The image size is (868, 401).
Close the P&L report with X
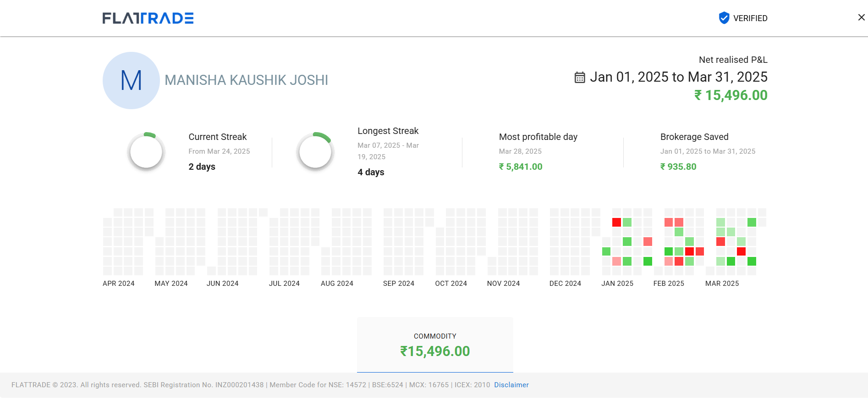click(861, 17)
